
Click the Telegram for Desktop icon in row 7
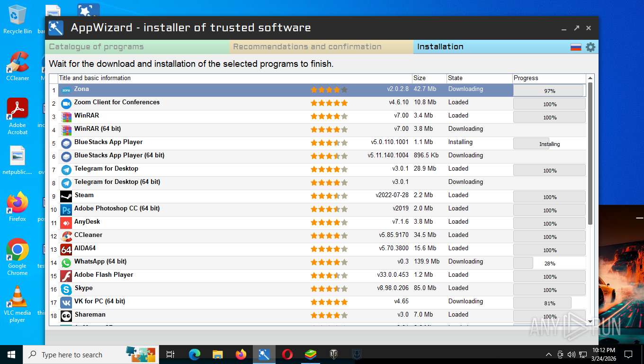point(66,170)
